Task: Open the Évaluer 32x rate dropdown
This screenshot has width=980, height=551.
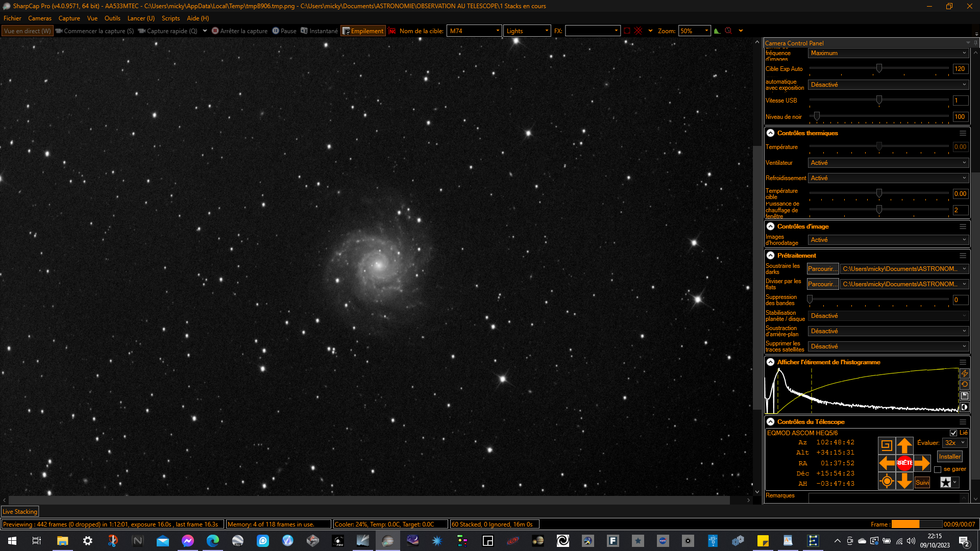Action: pyautogui.click(x=954, y=443)
